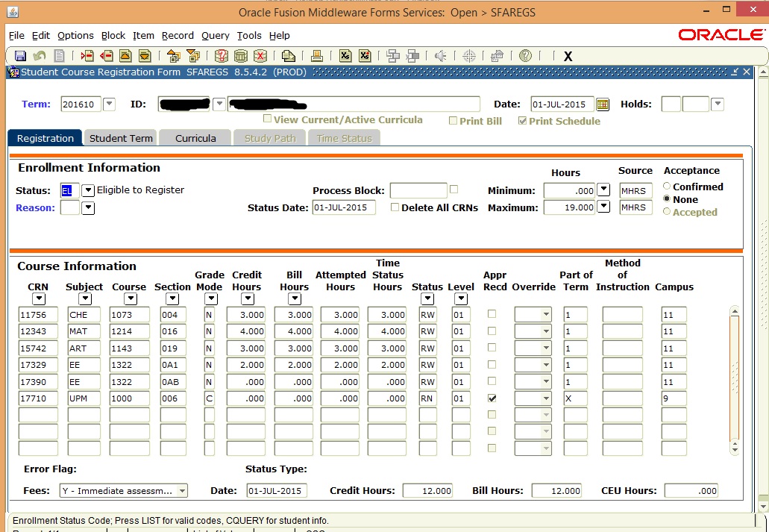Open the Term dropdown arrow
Screen dimensions: 769x532
click(109, 104)
